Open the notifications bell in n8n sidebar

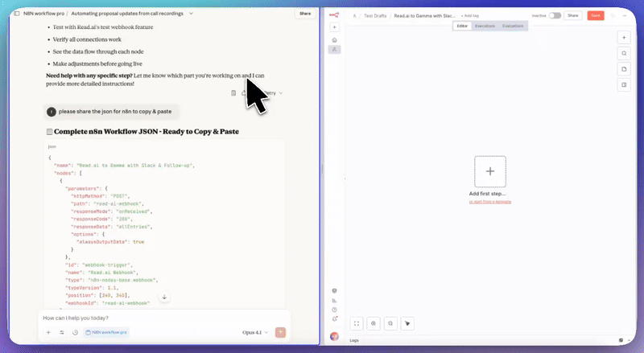pos(334,319)
